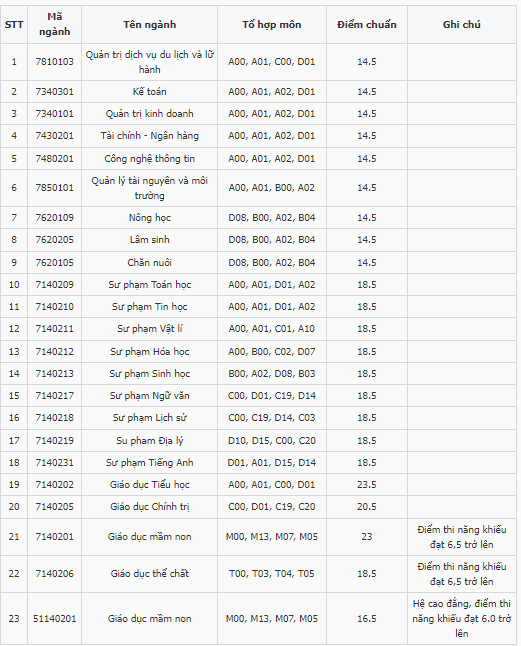
Task: Select major code 7140219
Action: coord(54,441)
